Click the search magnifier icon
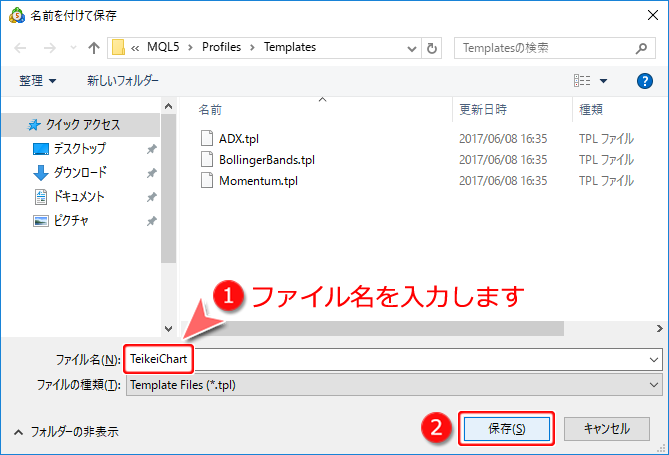The width and height of the screenshot is (669, 455). click(641, 48)
